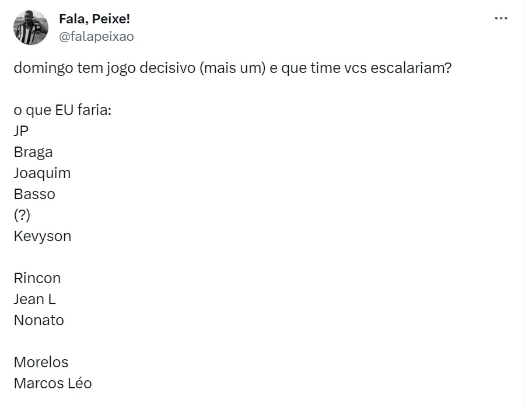This screenshot has height=407, width=532.
Task: Click the "JP" line in the lineup
Action: 21,131
